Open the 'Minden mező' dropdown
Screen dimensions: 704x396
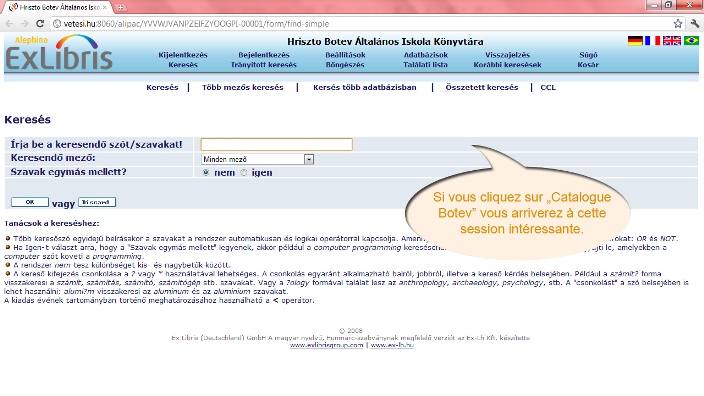point(257,159)
